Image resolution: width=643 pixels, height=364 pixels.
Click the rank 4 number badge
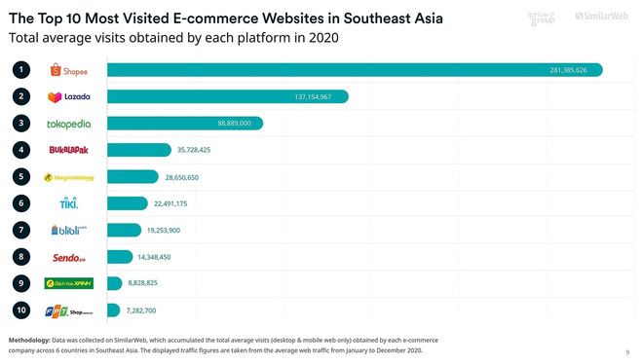click(x=21, y=150)
